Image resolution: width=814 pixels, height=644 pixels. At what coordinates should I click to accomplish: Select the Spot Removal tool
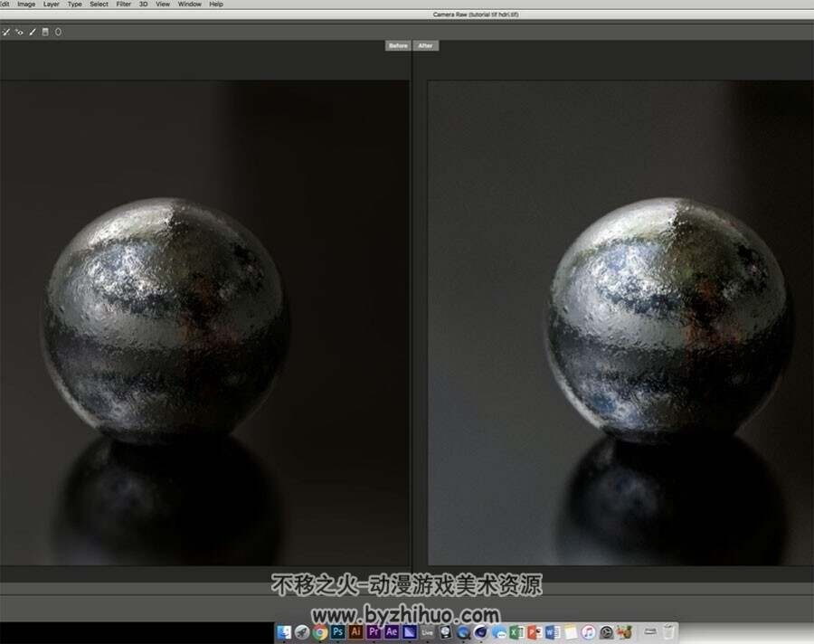pos(6,33)
